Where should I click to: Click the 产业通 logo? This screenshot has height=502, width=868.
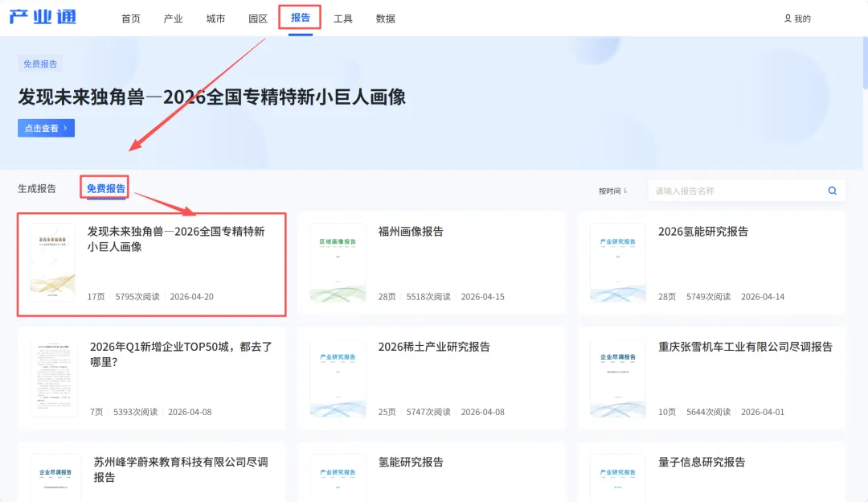(43, 17)
